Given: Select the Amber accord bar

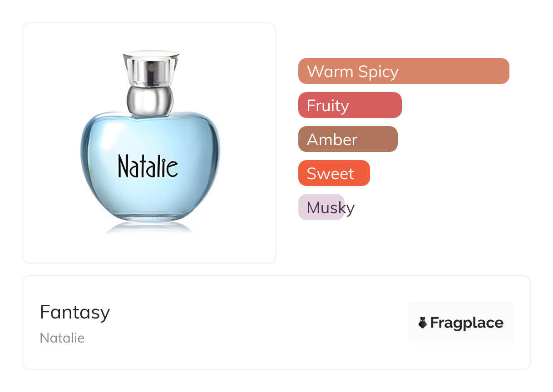Looking at the screenshot, I should coord(347,139).
